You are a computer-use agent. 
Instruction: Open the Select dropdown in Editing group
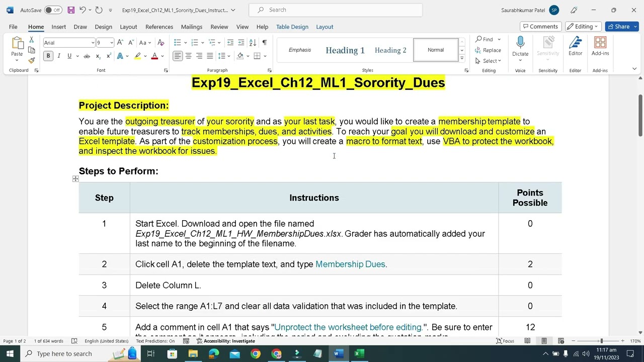pos(488,61)
